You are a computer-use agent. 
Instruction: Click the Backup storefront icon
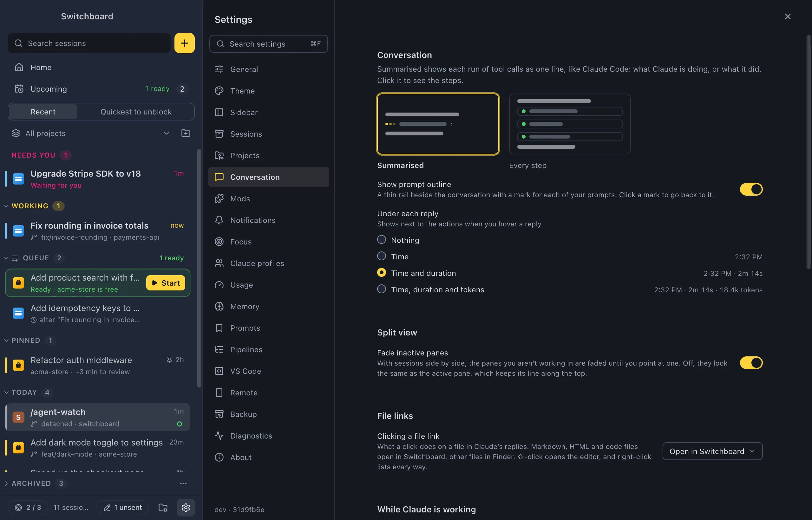219,414
